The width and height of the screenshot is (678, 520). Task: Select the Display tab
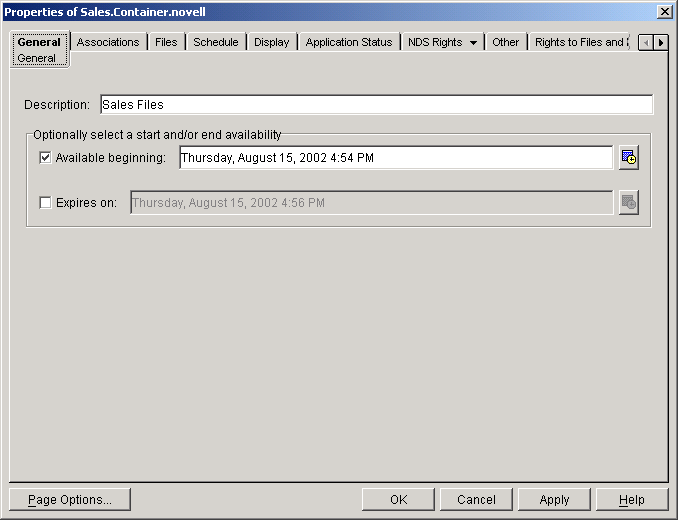pos(272,42)
